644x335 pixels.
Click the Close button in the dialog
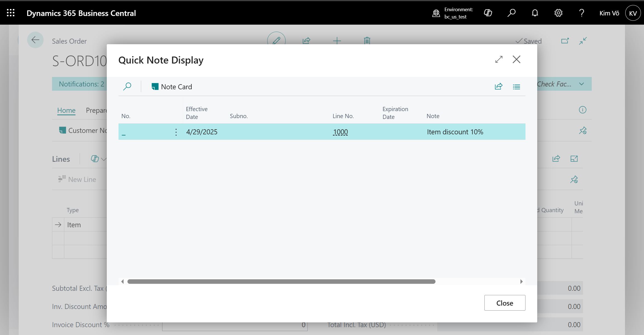pos(505,303)
